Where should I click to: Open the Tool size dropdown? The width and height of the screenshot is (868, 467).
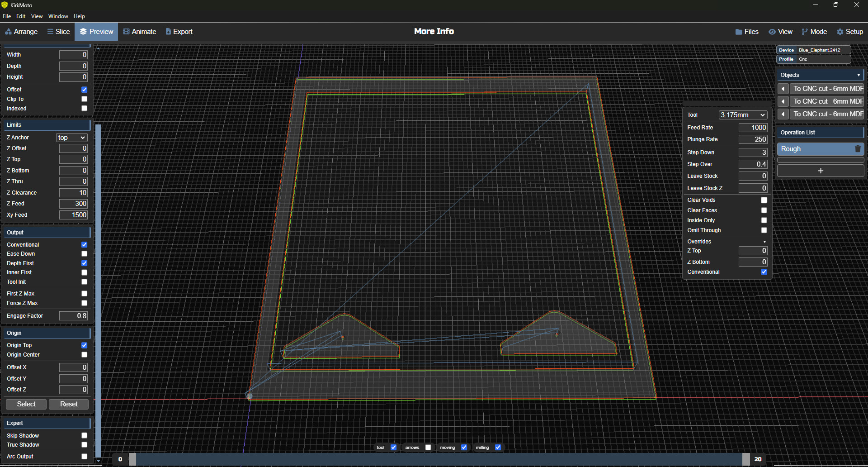pos(742,115)
